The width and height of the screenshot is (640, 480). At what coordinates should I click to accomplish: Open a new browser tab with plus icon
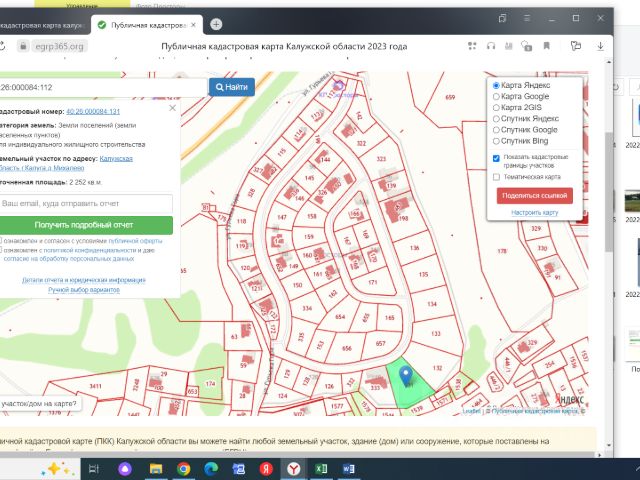pyautogui.click(x=216, y=24)
